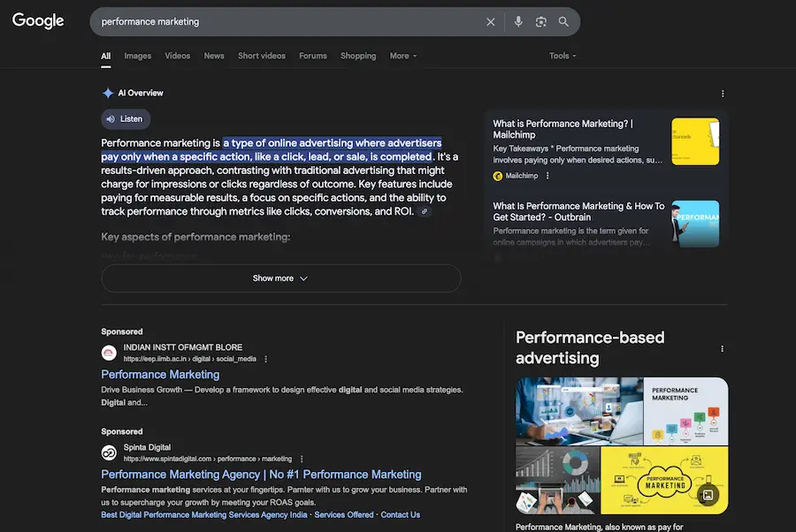Clear the search box with the X icon

click(x=490, y=22)
